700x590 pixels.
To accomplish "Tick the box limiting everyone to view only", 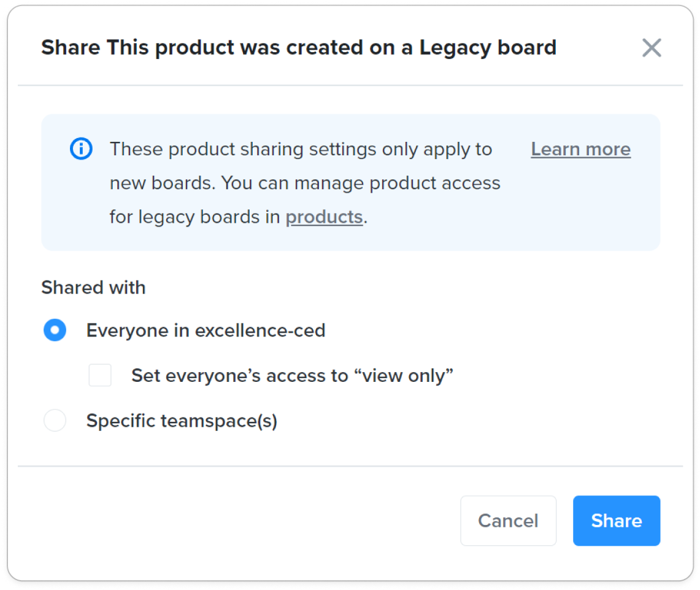I will coord(100,375).
